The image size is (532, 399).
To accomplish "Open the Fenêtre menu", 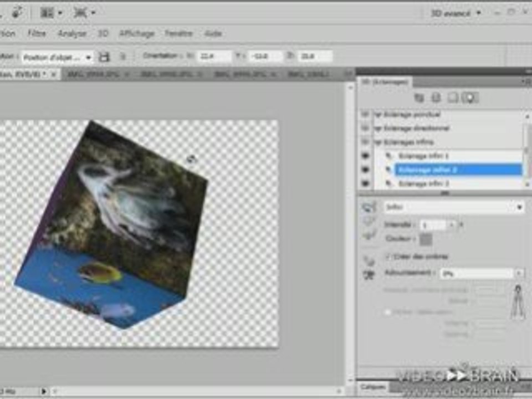I will click(178, 33).
